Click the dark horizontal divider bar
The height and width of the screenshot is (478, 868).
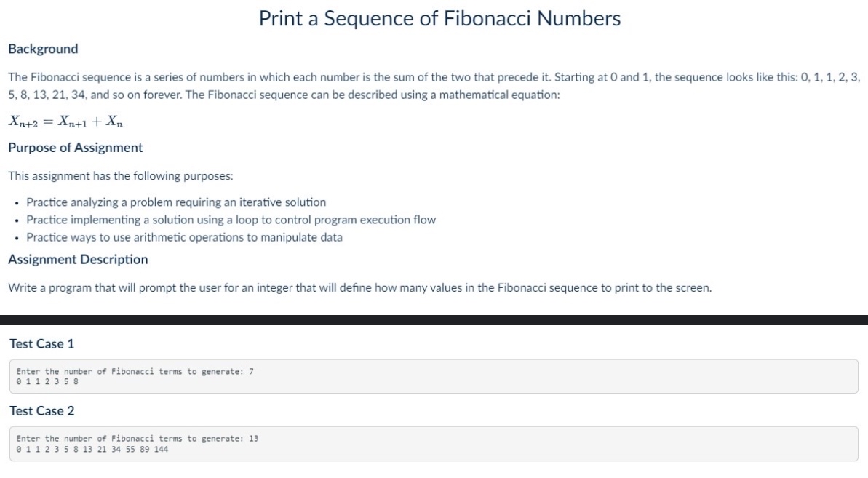434,319
